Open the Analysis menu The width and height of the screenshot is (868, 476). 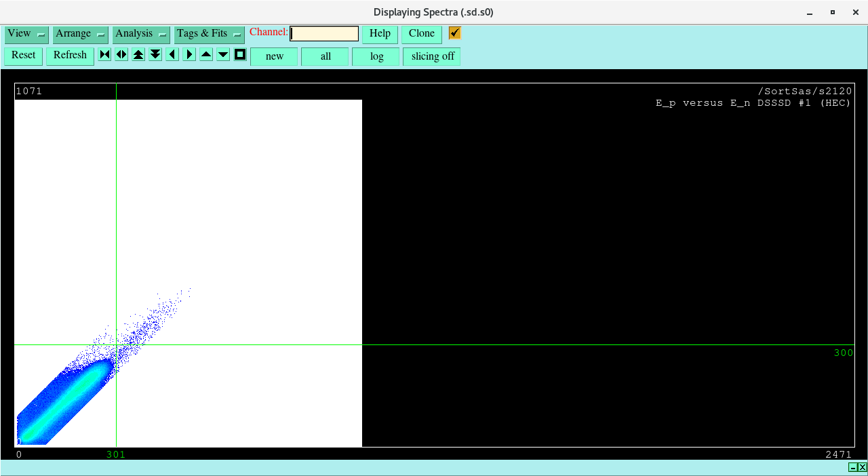click(141, 34)
